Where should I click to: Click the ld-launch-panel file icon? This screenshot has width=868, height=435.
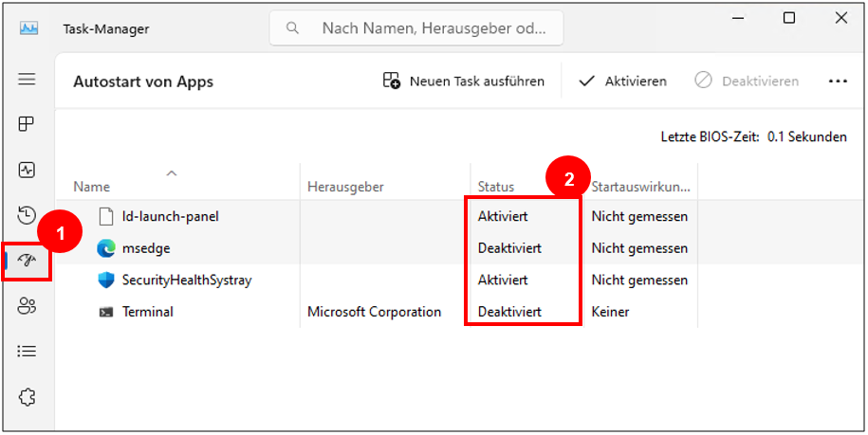tap(105, 216)
